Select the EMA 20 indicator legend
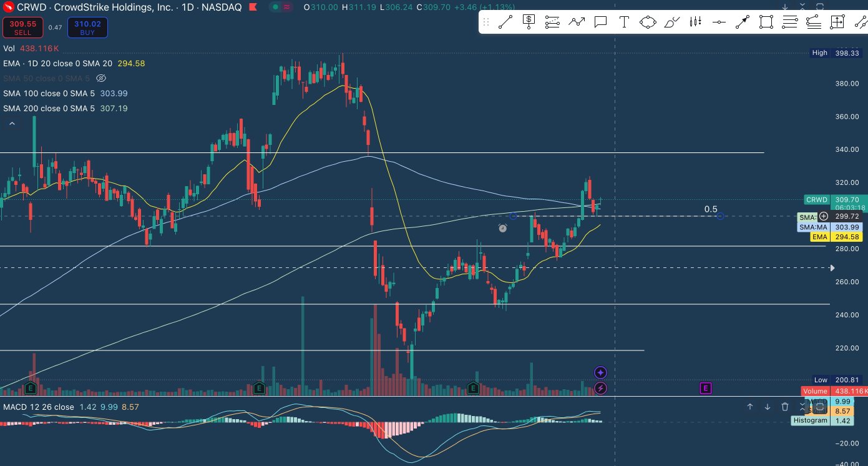Viewport: 868px width, 466px height. 74,64
